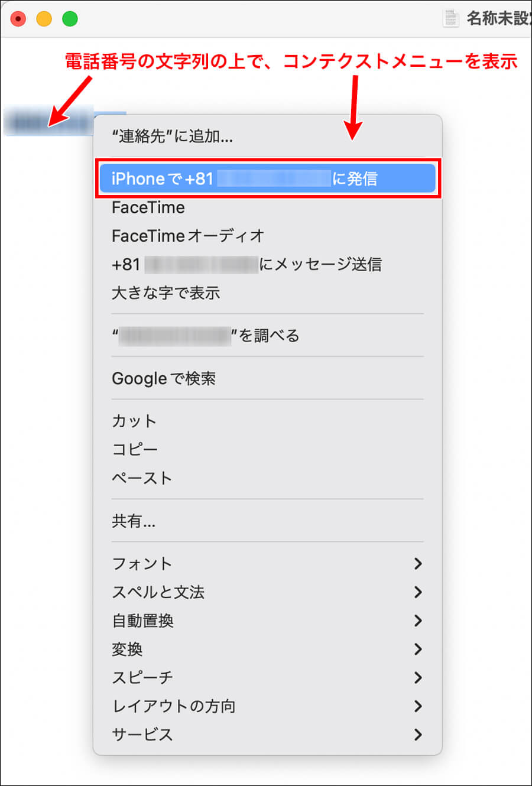Image resolution: width=532 pixels, height=786 pixels.
Task: Expand the 変換 submenu arrow
Action: pyautogui.click(x=418, y=649)
